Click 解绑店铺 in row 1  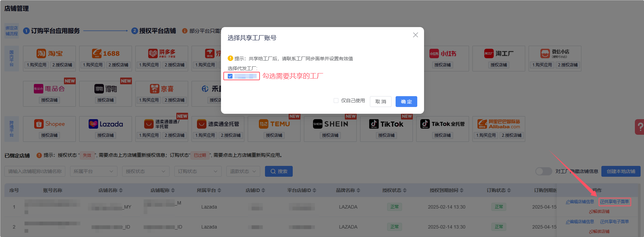click(x=599, y=212)
